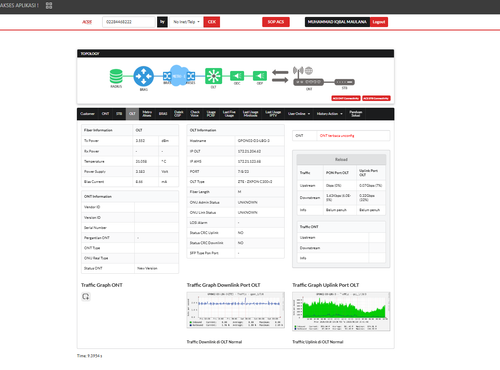The height and width of the screenshot is (370, 500).
Task: Expand the History Action dropdown tab
Action: point(330,114)
